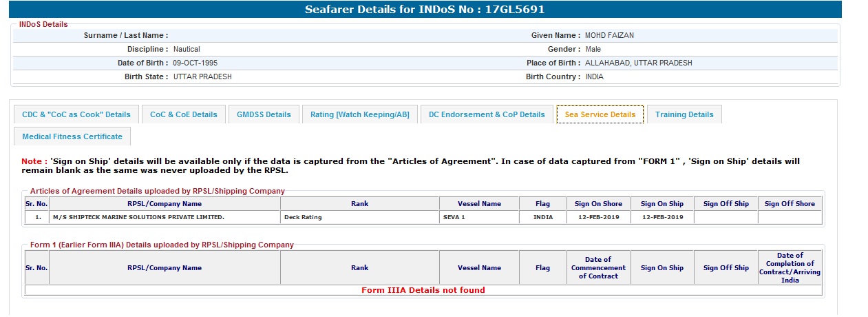This screenshot has width=868, height=317.
Task: Click the Deck Rating rank cell
Action: click(303, 217)
